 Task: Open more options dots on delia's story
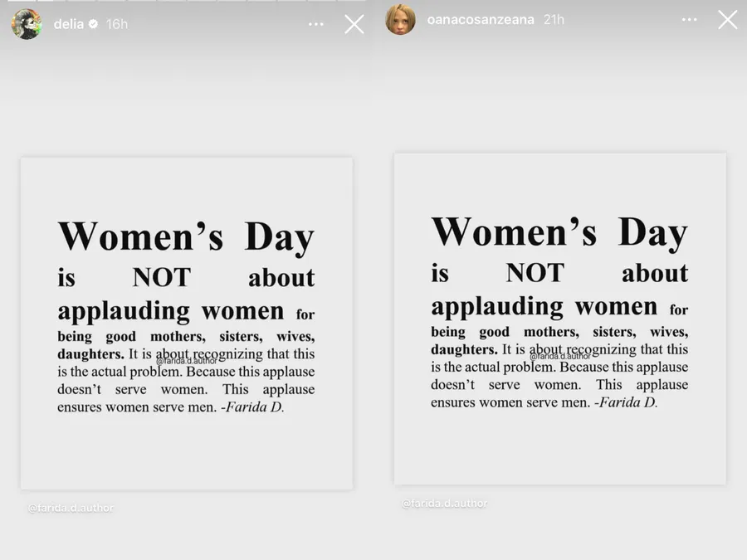click(316, 24)
